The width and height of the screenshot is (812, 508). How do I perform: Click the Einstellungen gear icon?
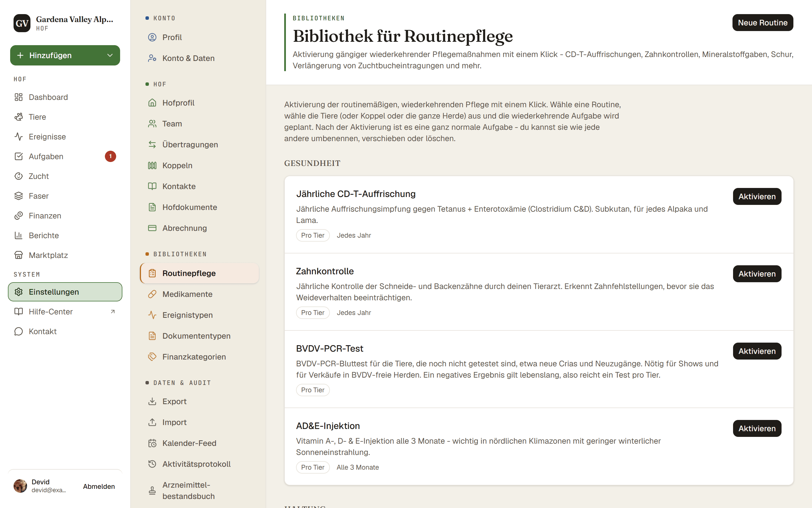point(18,292)
